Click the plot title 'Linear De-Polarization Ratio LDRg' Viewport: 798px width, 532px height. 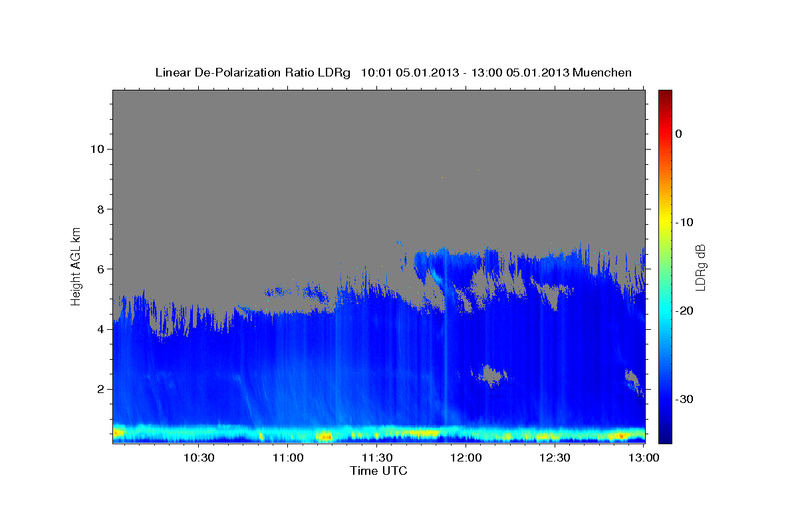pos(253,72)
